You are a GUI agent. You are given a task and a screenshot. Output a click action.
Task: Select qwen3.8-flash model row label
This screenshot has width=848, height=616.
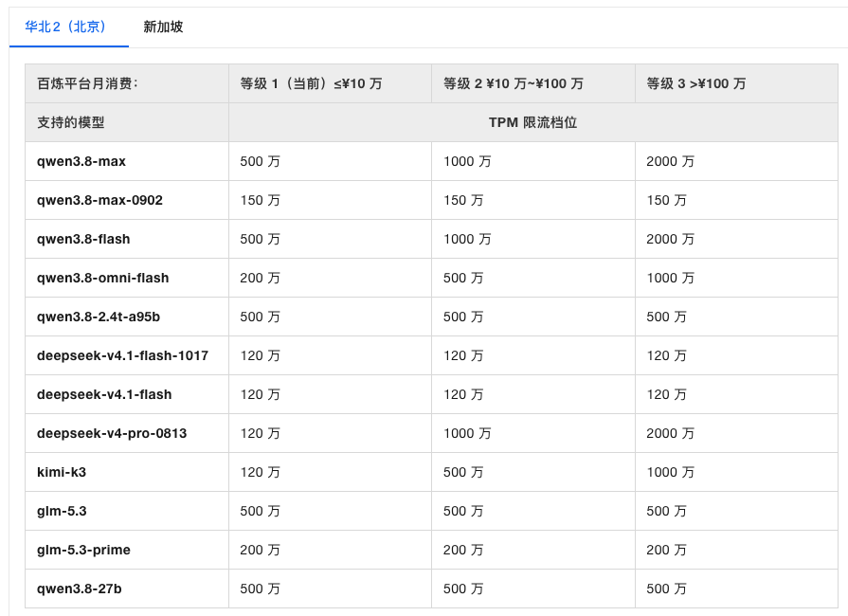tap(83, 239)
